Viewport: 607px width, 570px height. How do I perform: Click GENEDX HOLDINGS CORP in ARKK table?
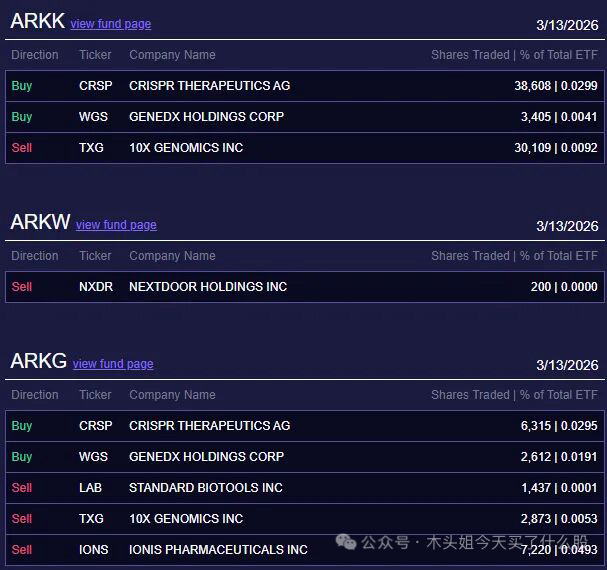(206, 117)
